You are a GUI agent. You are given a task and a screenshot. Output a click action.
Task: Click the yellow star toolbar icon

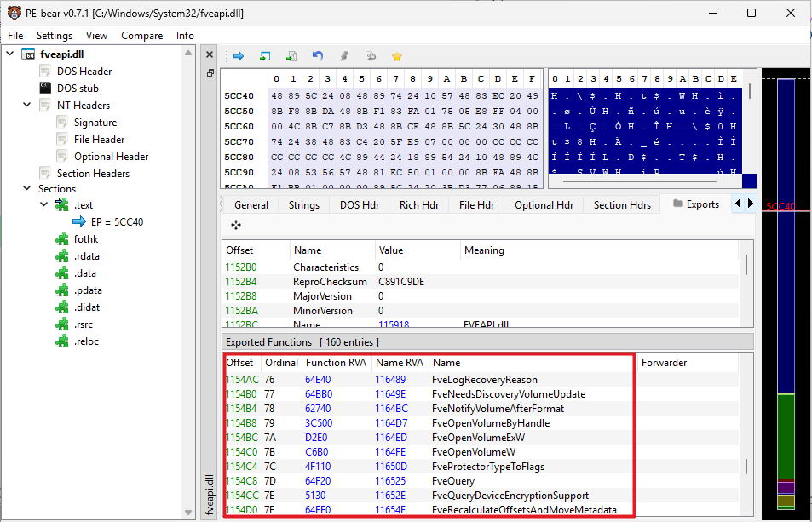point(396,56)
